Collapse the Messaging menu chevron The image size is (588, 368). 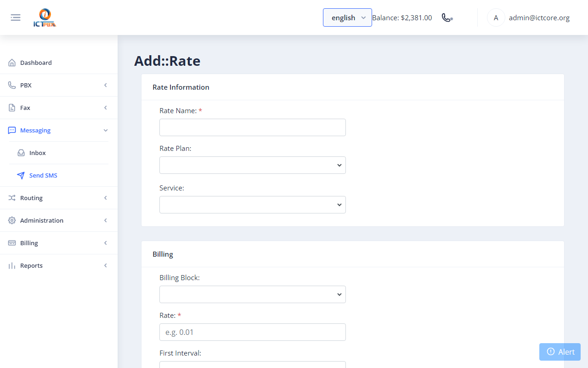(x=106, y=130)
